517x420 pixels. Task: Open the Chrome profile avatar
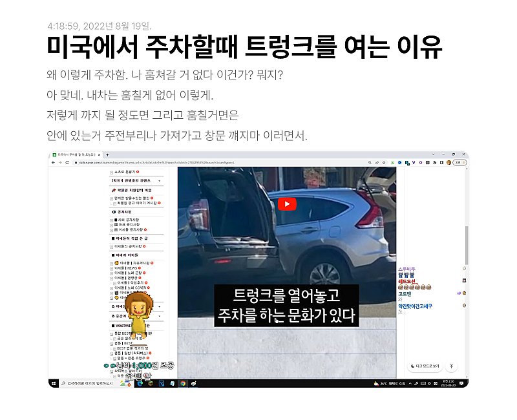(448, 163)
